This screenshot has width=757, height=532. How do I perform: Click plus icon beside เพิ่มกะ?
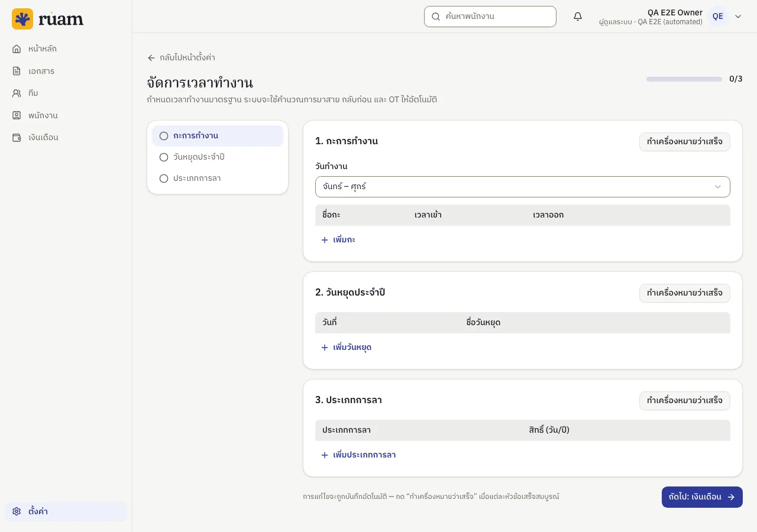pos(324,240)
